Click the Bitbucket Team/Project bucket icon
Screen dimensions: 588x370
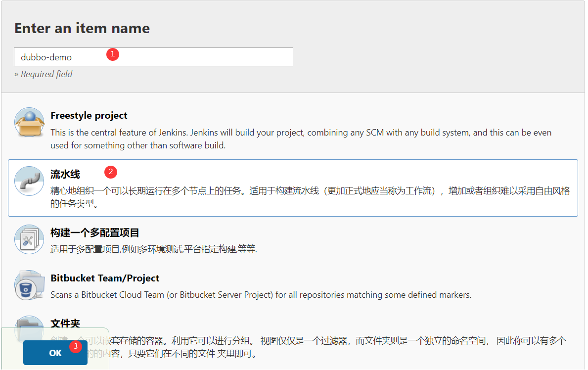(29, 285)
